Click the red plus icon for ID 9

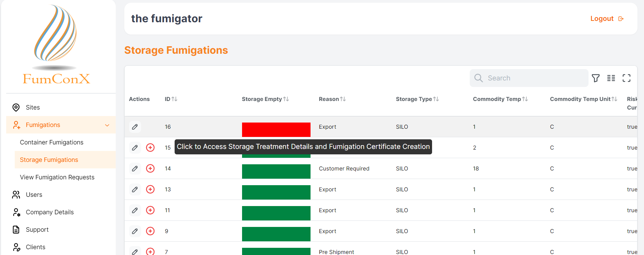[150, 231]
